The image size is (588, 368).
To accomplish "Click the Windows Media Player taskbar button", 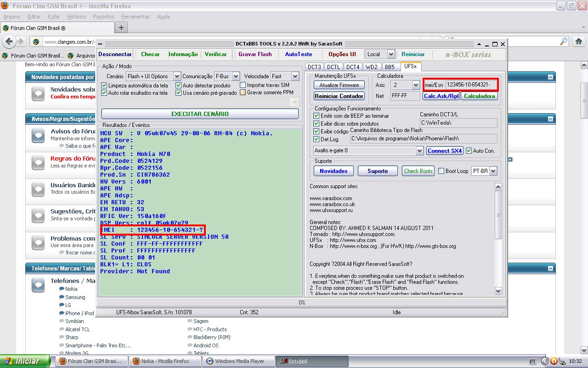I will tap(239, 361).
